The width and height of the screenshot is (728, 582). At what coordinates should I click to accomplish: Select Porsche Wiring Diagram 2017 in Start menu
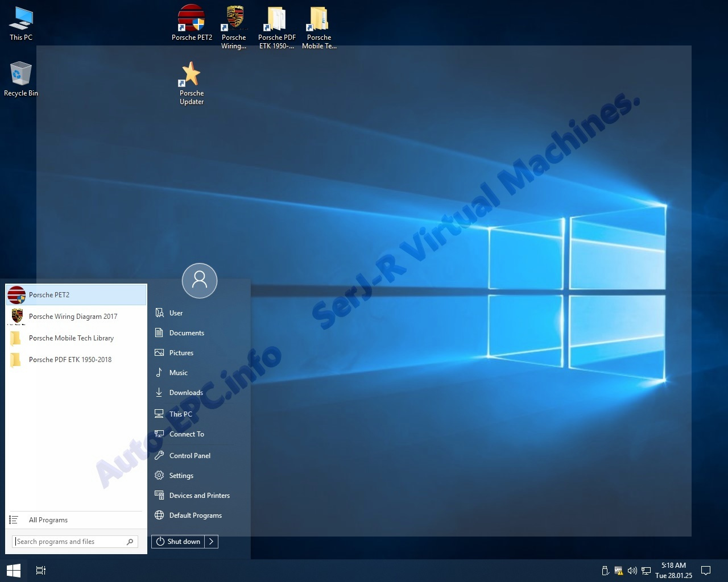click(73, 317)
